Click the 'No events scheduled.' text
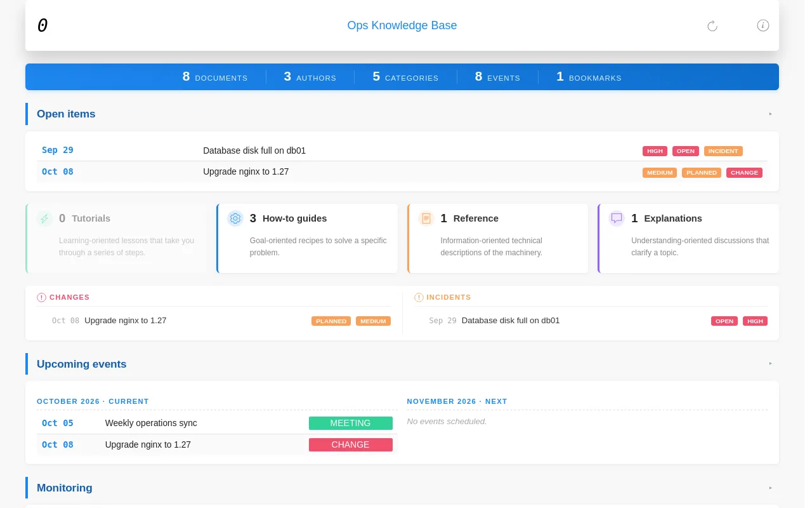 tap(447, 421)
